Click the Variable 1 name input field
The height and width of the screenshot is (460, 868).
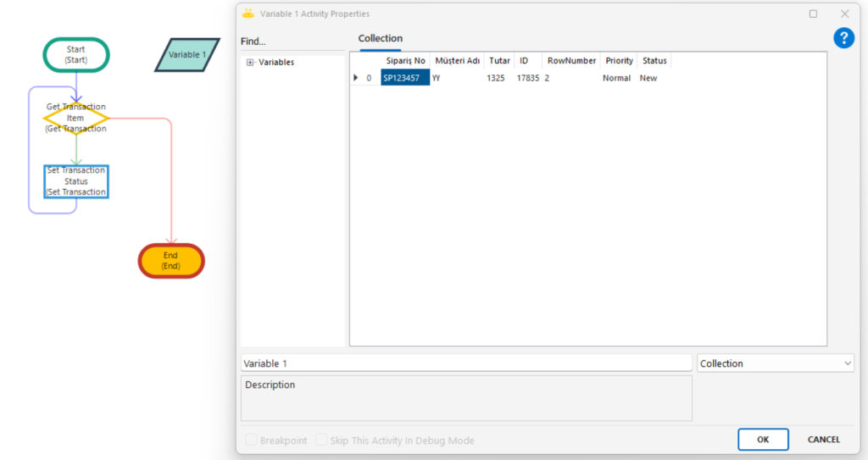coord(466,363)
